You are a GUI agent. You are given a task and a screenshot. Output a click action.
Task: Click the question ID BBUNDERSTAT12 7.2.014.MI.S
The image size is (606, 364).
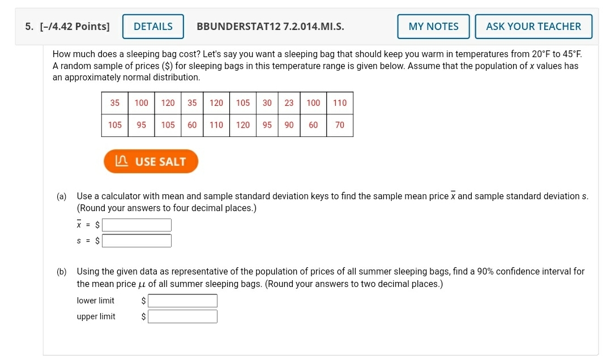point(271,26)
